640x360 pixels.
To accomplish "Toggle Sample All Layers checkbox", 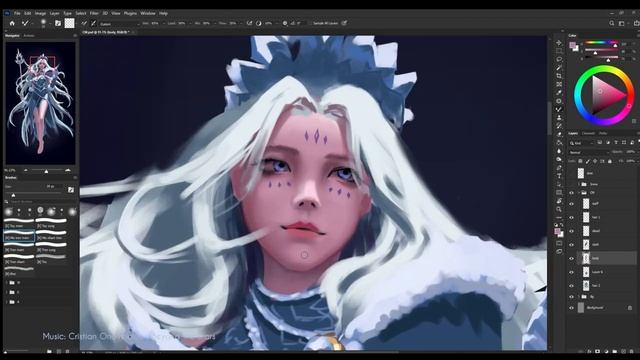I will coord(311,24).
